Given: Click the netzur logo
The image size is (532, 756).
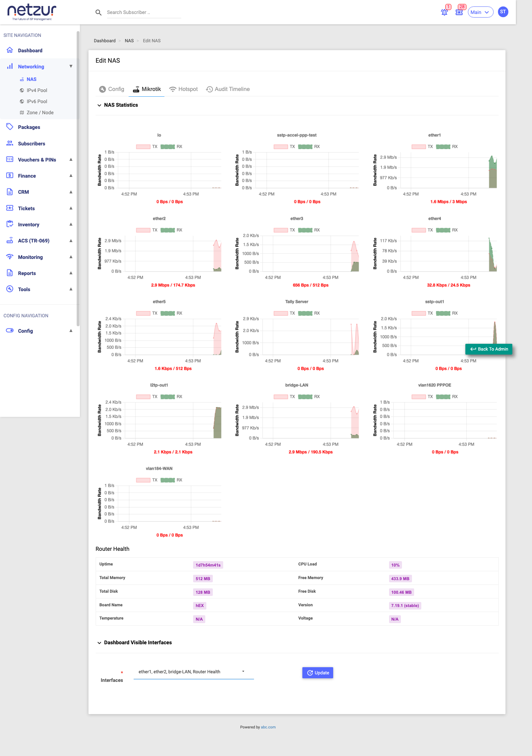Looking at the screenshot, I should click(32, 13).
